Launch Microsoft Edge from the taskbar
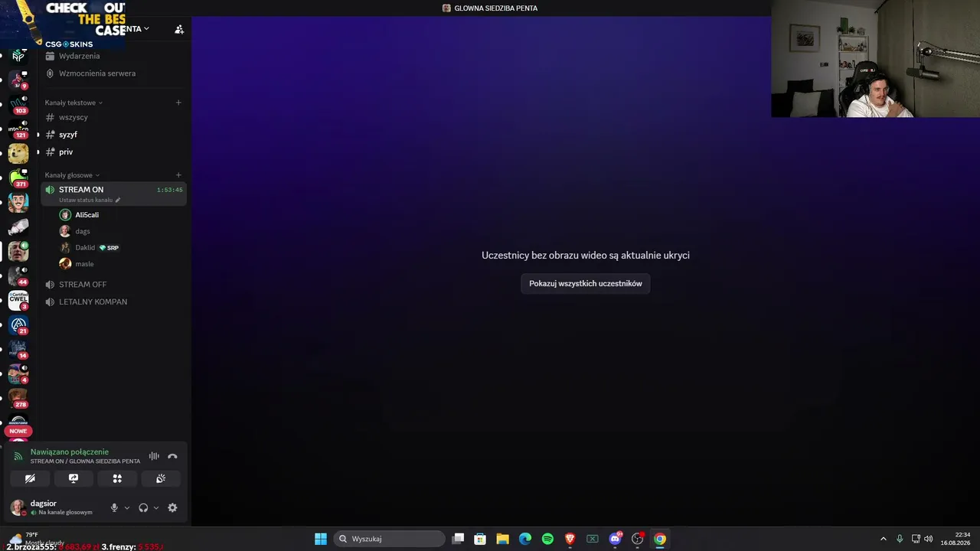The image size is (980, 551). [x=525, y=539]
